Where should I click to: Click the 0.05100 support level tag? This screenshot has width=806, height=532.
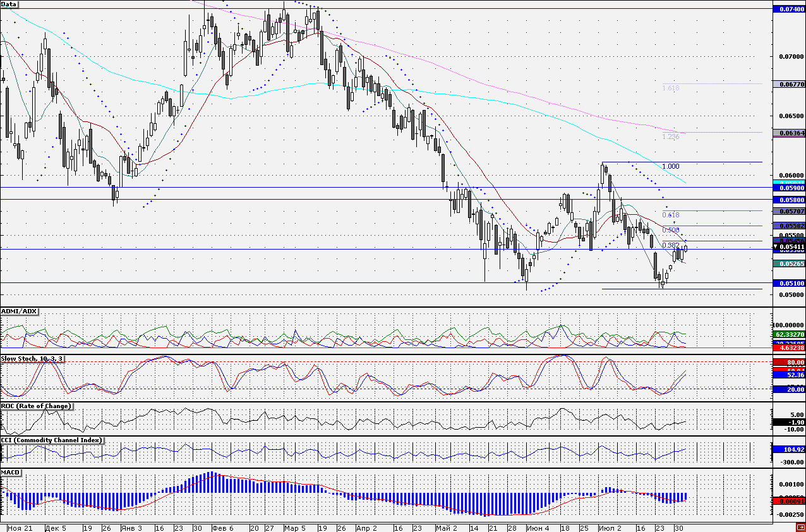[788, 283]
